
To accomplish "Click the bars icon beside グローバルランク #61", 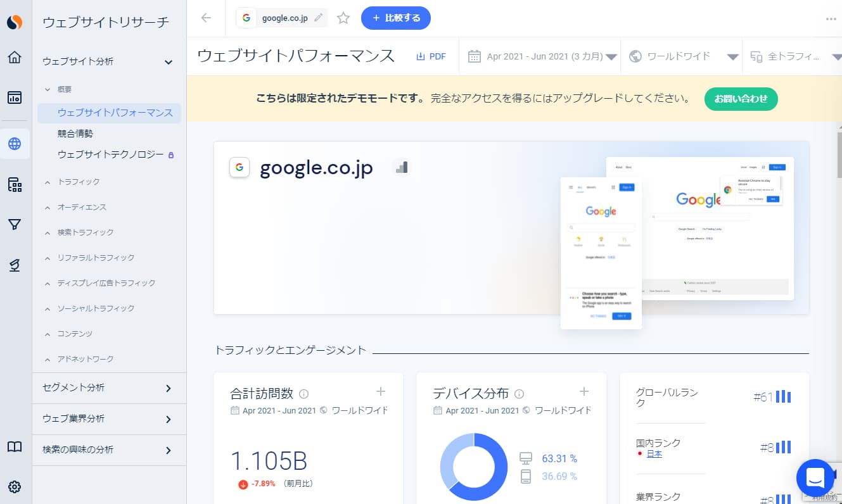I will (784, 397).
